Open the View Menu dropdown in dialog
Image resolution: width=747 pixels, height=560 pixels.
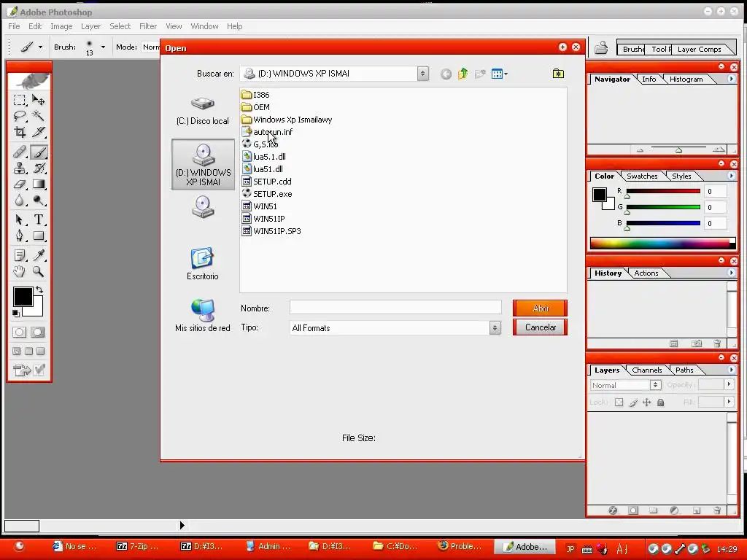tap(499, 74)
